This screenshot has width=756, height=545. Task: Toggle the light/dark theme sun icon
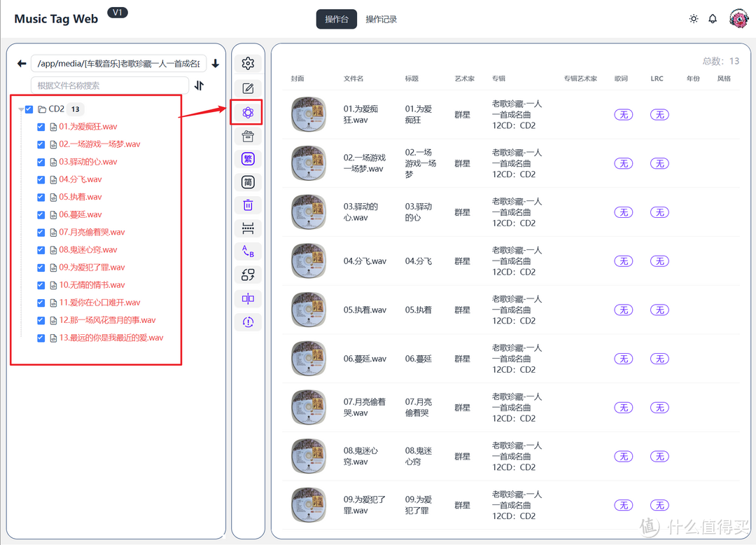[694, 19]
